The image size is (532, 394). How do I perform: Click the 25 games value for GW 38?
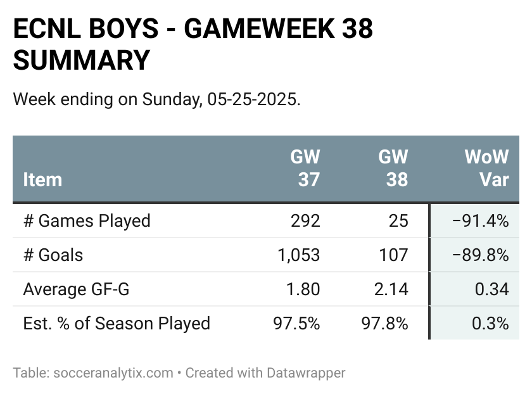click(398, 221)
